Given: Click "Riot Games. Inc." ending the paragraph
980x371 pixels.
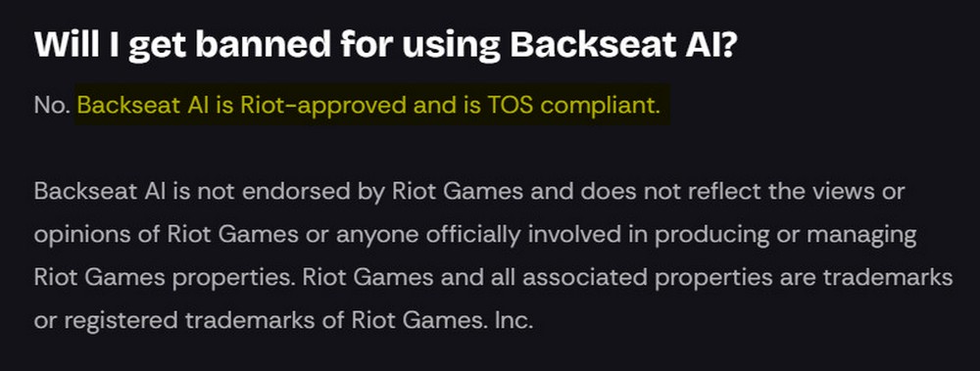Looking at the screenshot, I should tap(443, 321).
